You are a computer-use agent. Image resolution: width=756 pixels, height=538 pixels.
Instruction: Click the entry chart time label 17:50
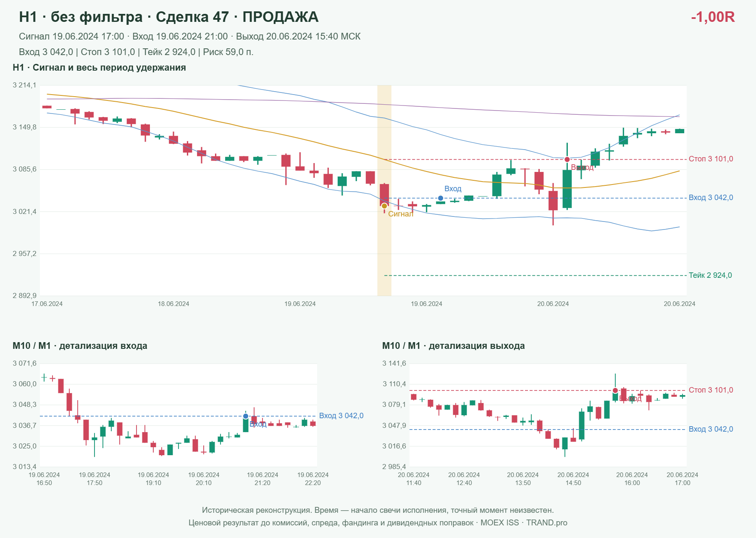tap(94, 483)
